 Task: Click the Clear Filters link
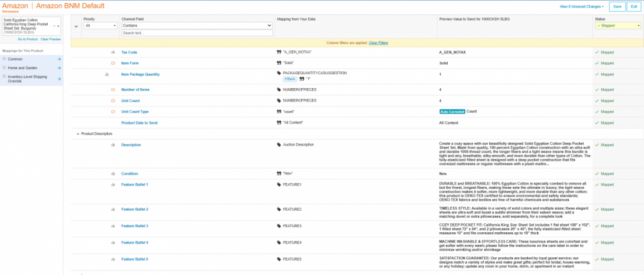coord(378,43)
